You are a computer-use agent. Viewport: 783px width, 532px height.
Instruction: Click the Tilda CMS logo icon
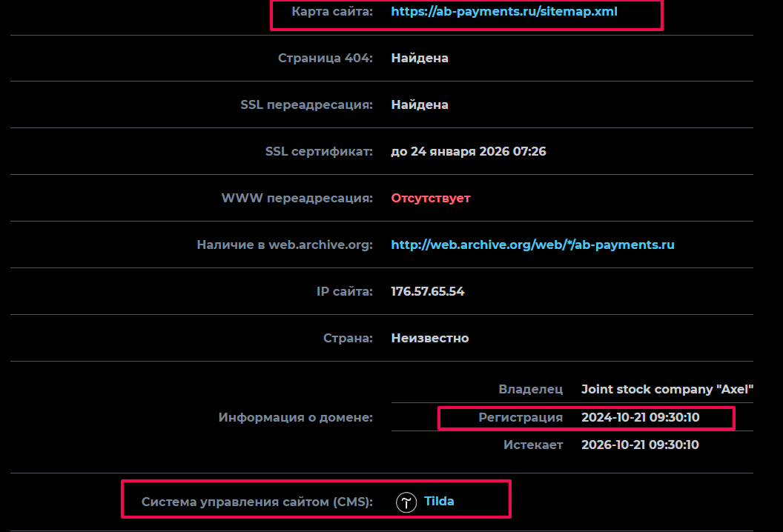(406, 501)
